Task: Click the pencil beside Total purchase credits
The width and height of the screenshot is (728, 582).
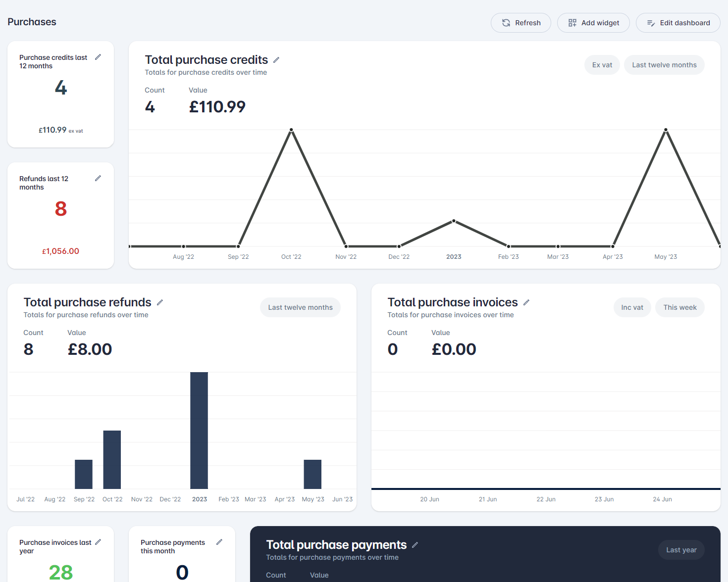Action: tap(276, 59)
